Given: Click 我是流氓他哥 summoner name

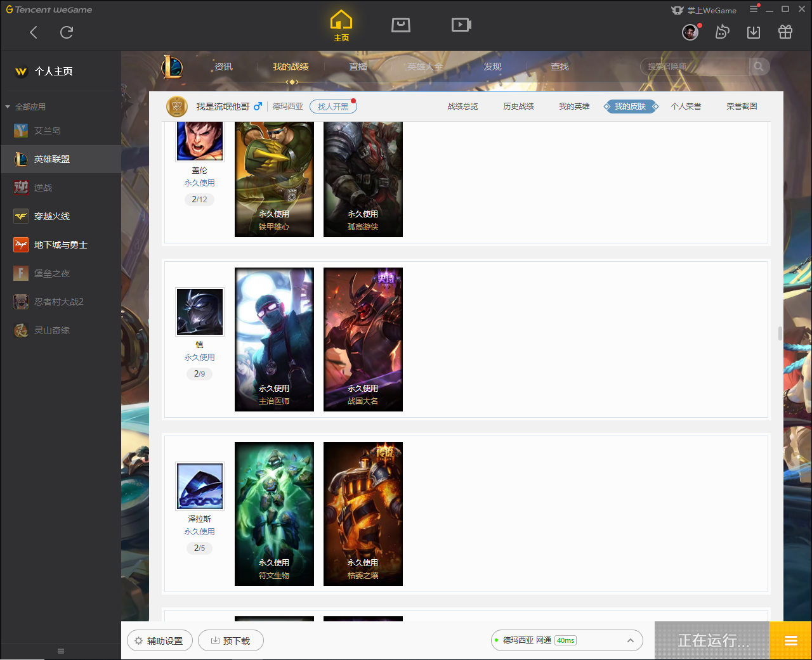Looking at the screenshot, I should (x=223, y=107).
